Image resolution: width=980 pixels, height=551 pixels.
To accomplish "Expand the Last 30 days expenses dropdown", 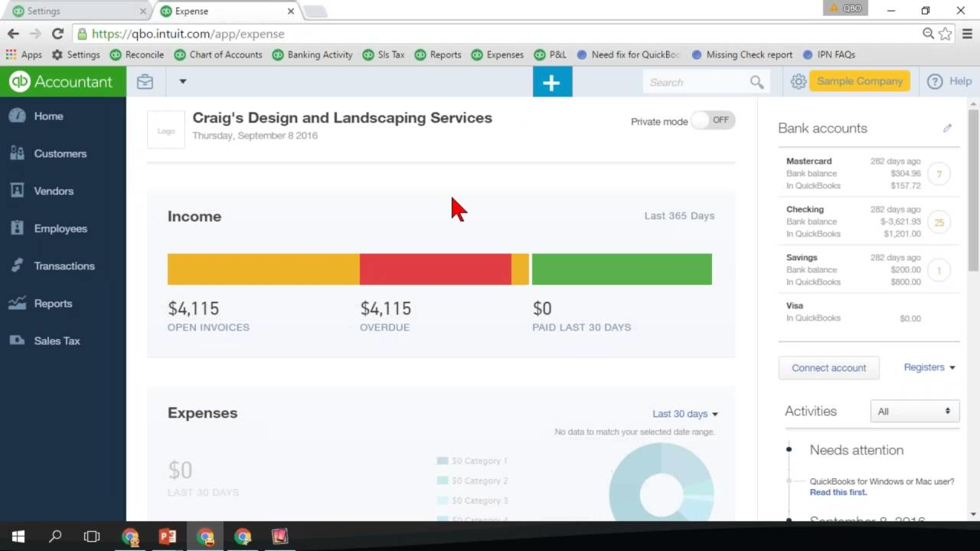I will 684,414.
